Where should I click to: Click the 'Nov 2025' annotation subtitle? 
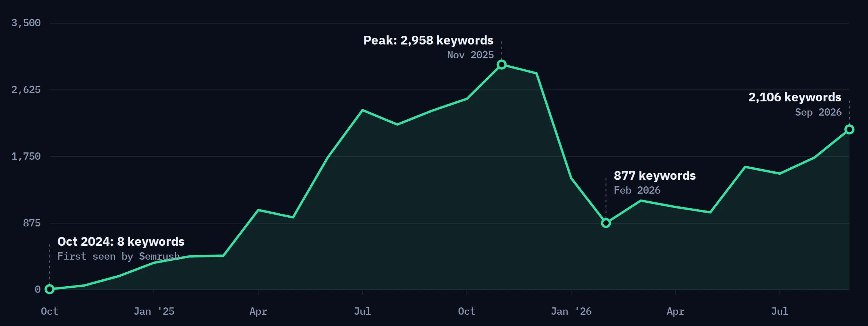pos(470,55)
